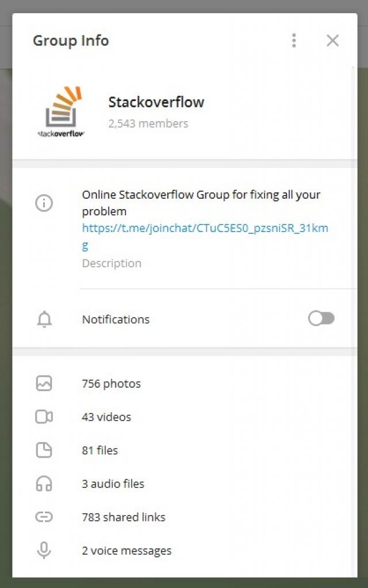The width and height of the screenshot is (368, 588).
Task: Click the files document icon
Action: [44, 450]
